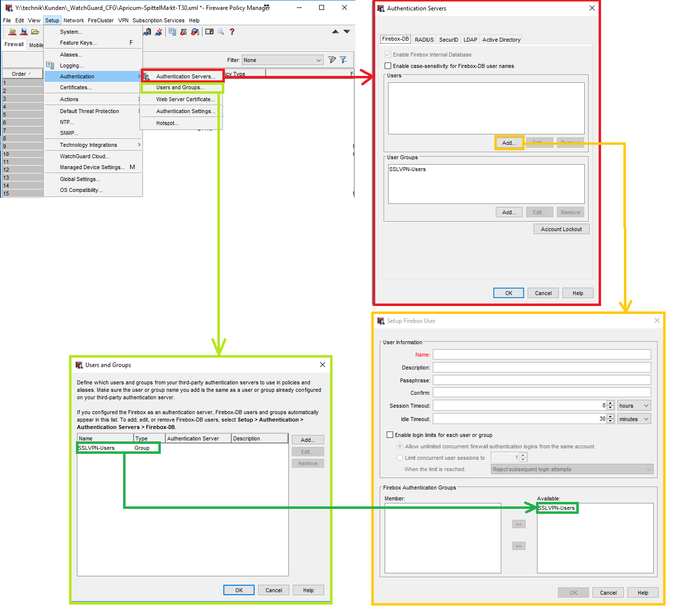
Task: Select Users and Groups menu entry
Action: 180,88
